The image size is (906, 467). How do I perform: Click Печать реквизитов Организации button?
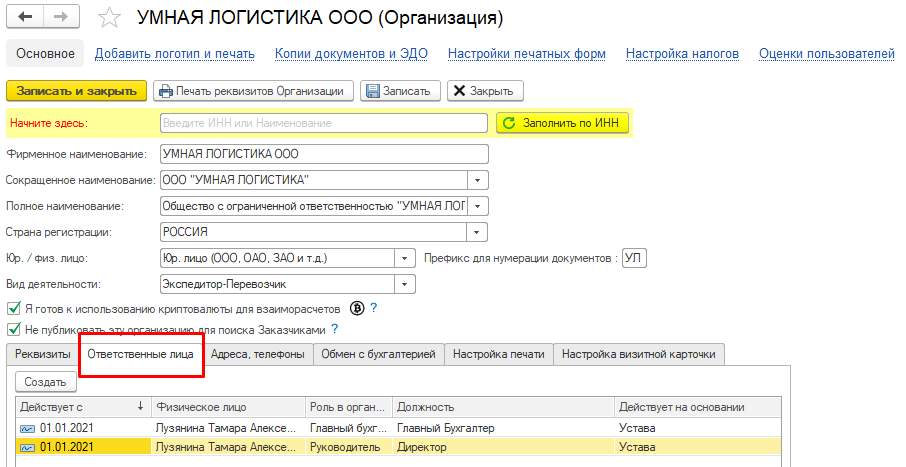(253, 91)
